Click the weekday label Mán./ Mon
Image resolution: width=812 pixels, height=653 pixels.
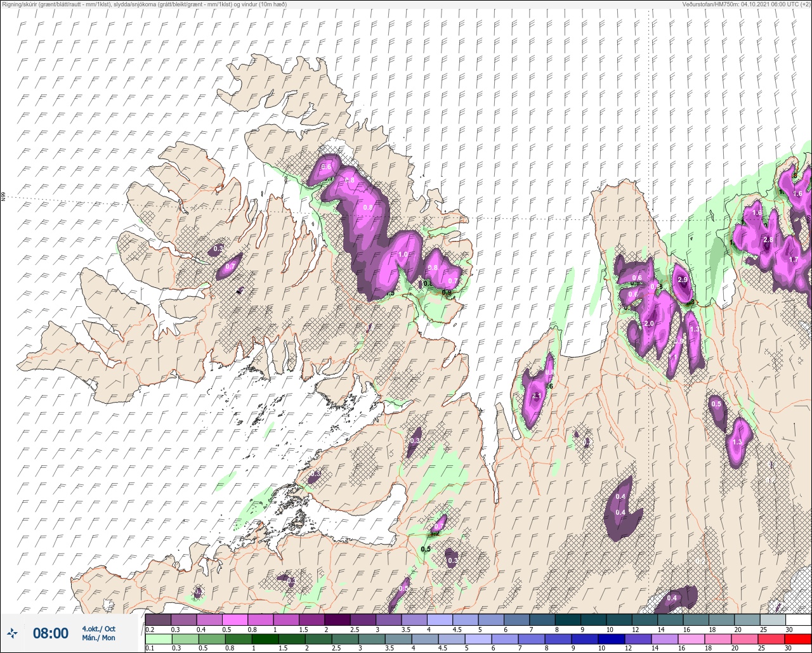98,638
